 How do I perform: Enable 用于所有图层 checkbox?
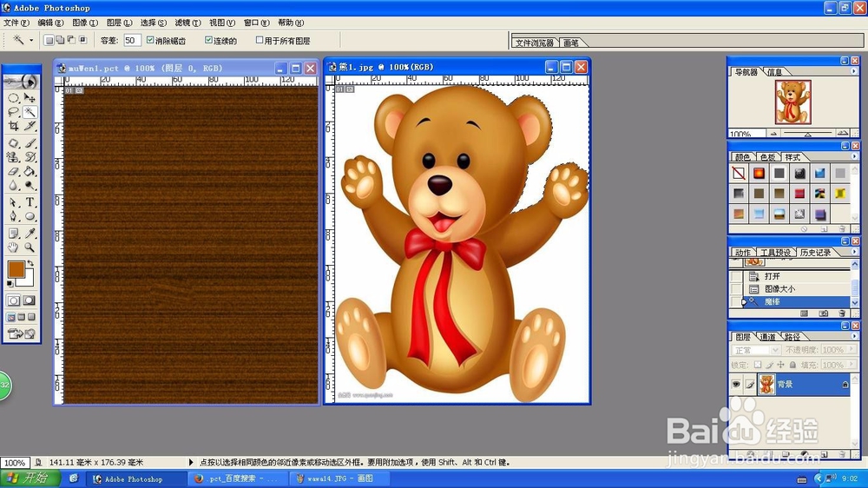(259, 40)
